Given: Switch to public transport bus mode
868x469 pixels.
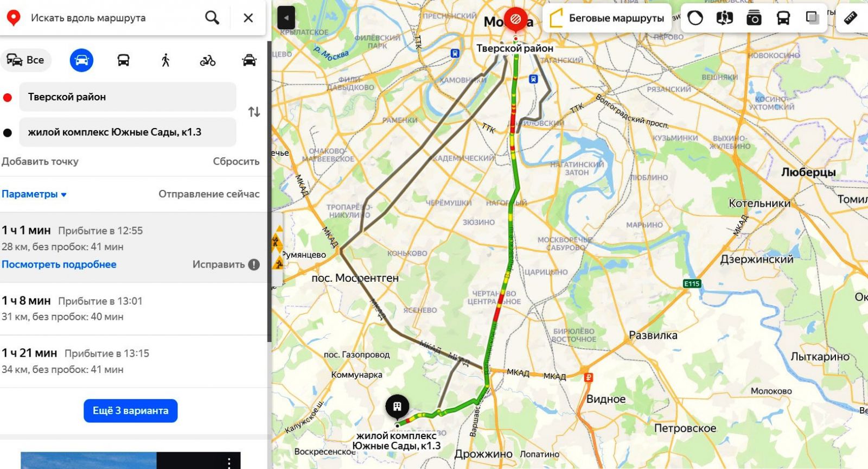Looking at the screenshot, I should pyautogui.click(x=124, y=60).
